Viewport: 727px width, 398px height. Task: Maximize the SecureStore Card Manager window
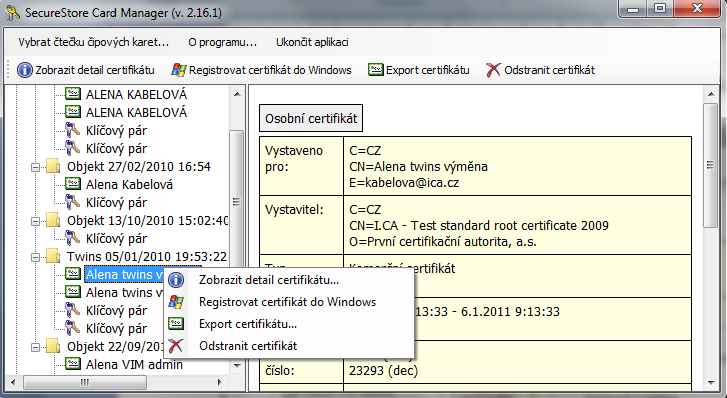click(660, 9)
